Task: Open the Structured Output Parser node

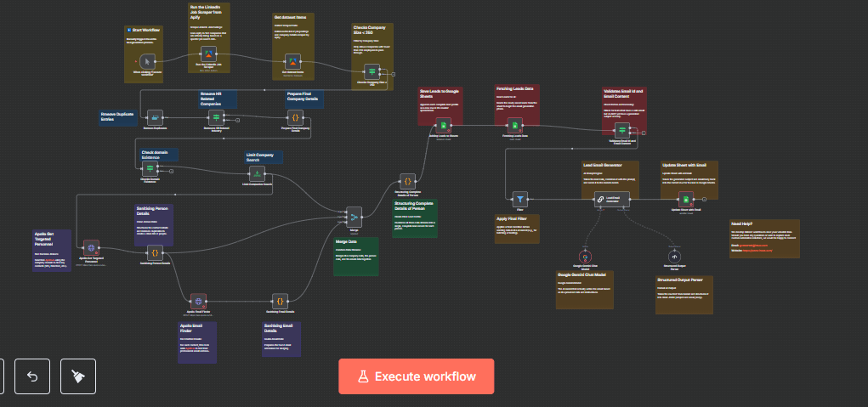Action: (674, 256)
